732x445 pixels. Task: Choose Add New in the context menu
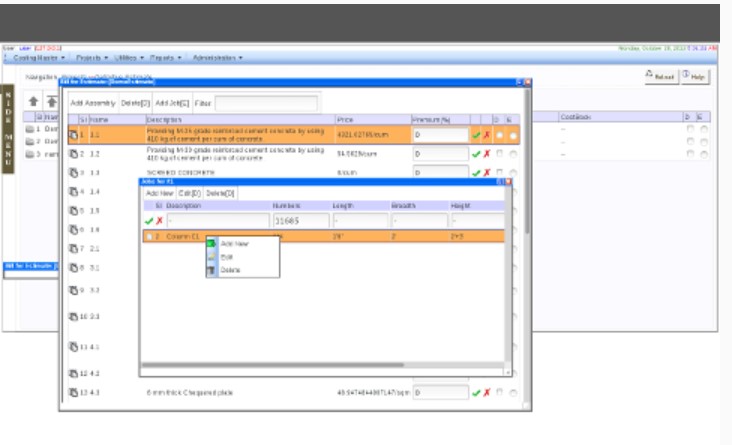pyautogui.click(x=243, y=244)
